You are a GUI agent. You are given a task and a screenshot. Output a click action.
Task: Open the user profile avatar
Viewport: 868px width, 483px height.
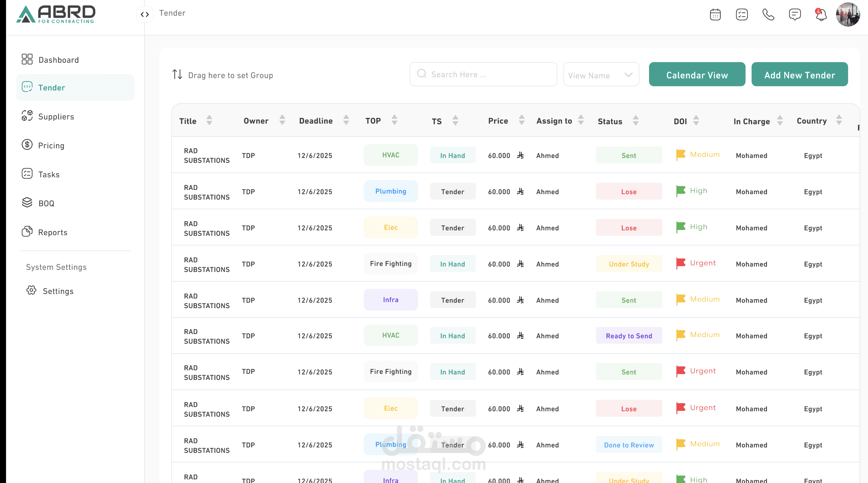[847, 14]
